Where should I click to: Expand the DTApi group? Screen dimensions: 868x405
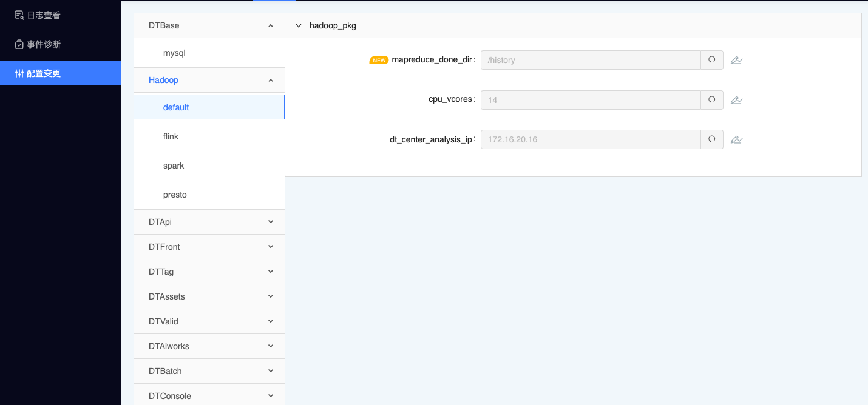[x=270, y=222]
